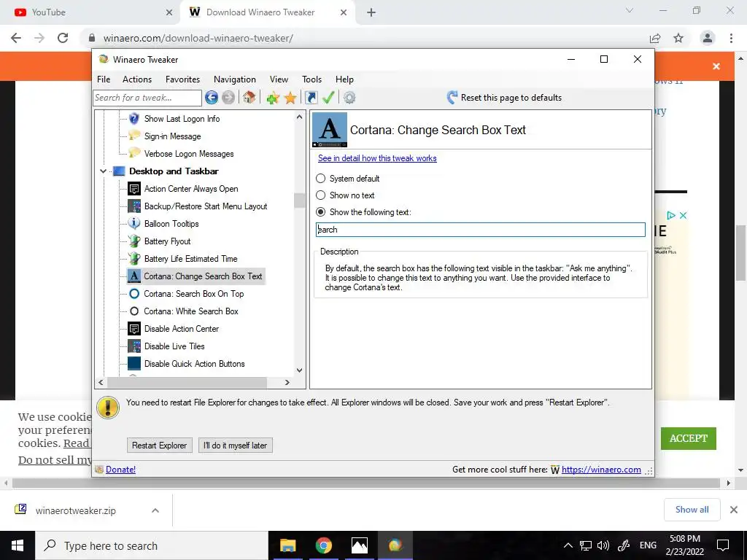Share this page using Chrome share icon

(x=655, y=38)
